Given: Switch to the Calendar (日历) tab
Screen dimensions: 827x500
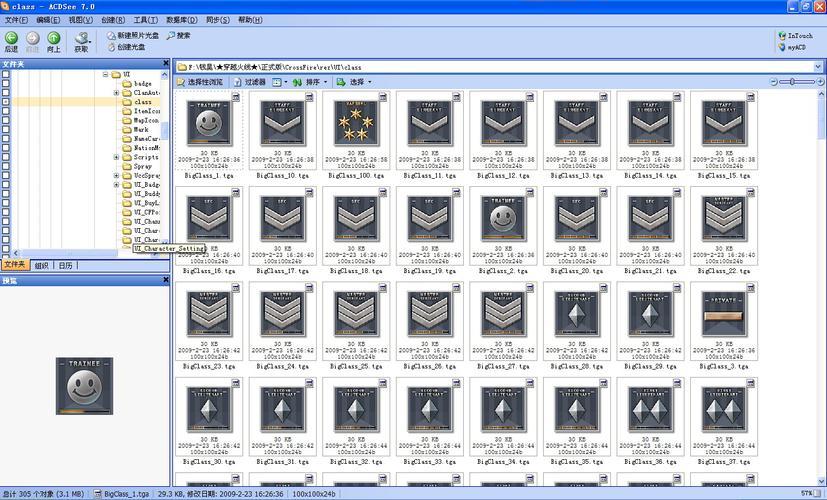Looking at the screenshot, I should pyautogui.click(x=65, y=266).
